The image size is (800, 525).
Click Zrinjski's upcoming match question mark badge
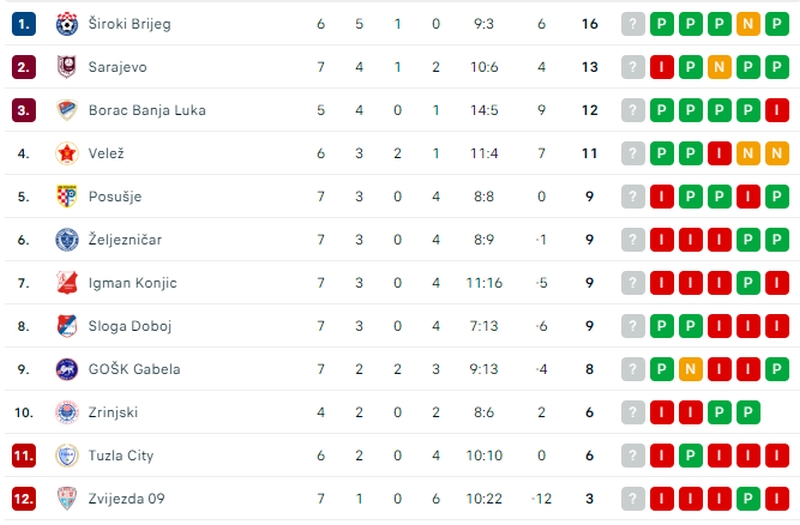(x=633, y=412)
